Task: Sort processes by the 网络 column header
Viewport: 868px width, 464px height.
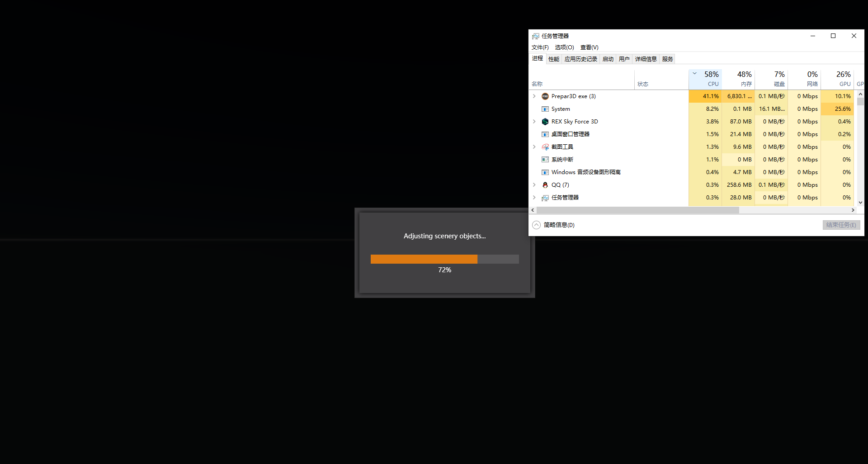Action: pyautogui.click(x=804, y=79)
